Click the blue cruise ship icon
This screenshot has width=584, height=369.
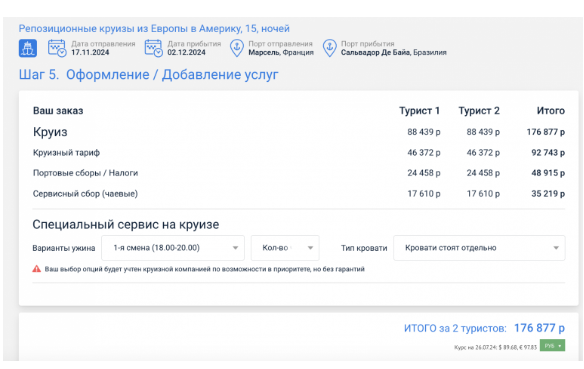point(28,48)
